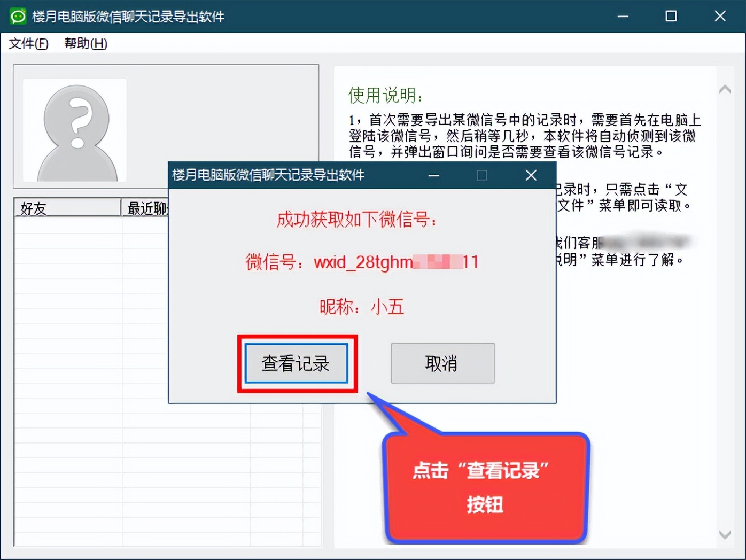Image resolution: width=746 pixels, height=560 pixels.
Task: Click the 取消 button to dismiss the dialog
Action: [x=442, y=363]
